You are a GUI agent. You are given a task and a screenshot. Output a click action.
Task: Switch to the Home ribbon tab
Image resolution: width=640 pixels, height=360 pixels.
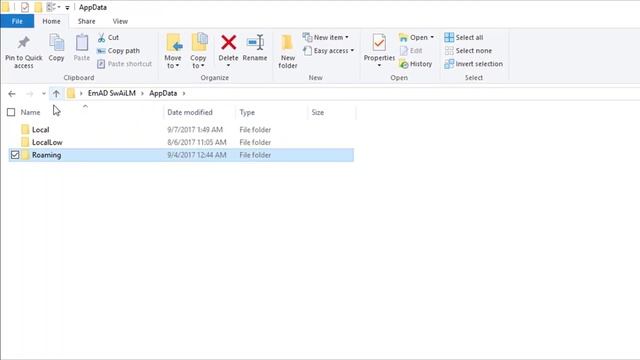[51, 21]
